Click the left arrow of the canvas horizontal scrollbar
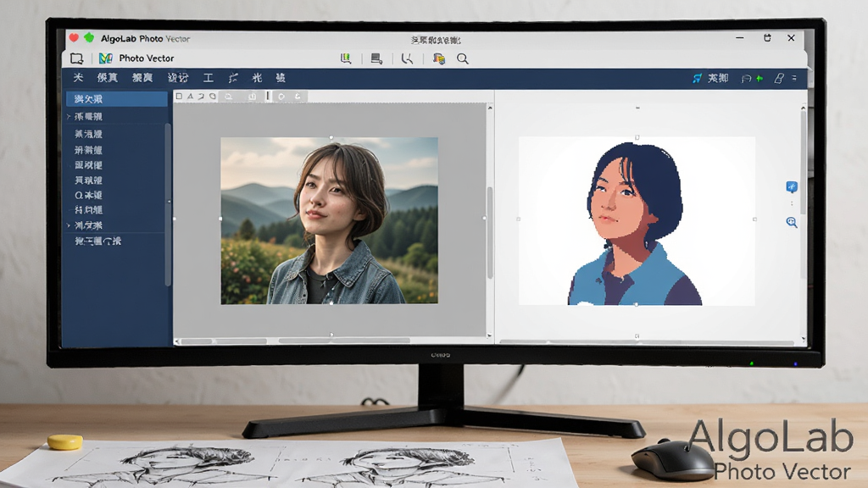868x488 pixels. point(176,341)
